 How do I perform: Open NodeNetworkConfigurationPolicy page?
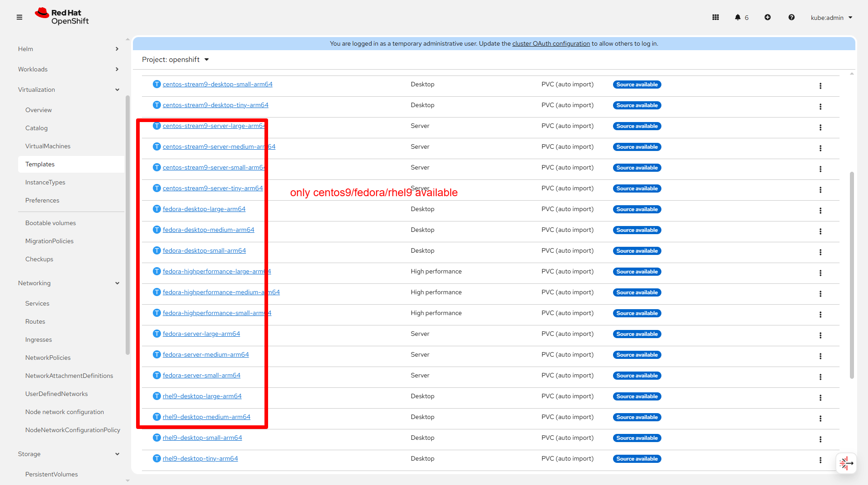73,430
